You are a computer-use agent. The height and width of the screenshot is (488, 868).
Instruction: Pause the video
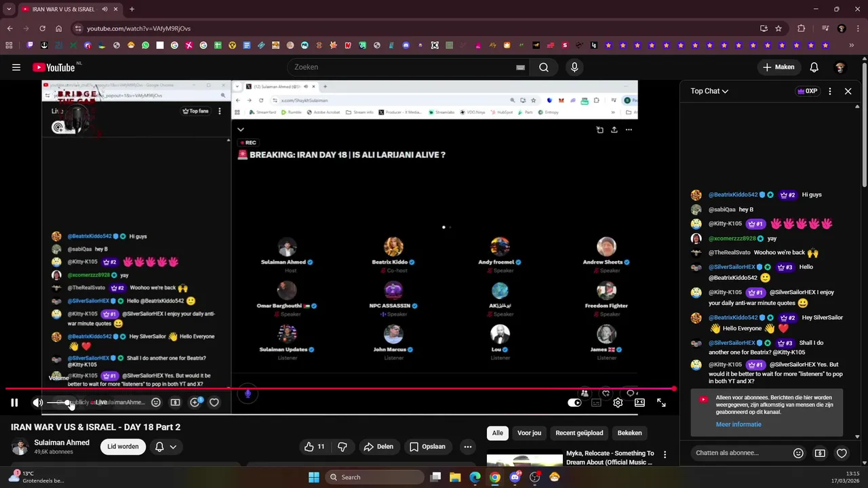point(14,403)
